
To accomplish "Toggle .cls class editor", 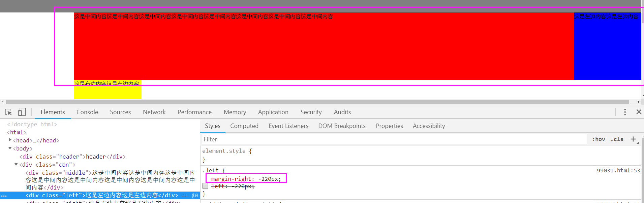I will (x=617, y=139).
